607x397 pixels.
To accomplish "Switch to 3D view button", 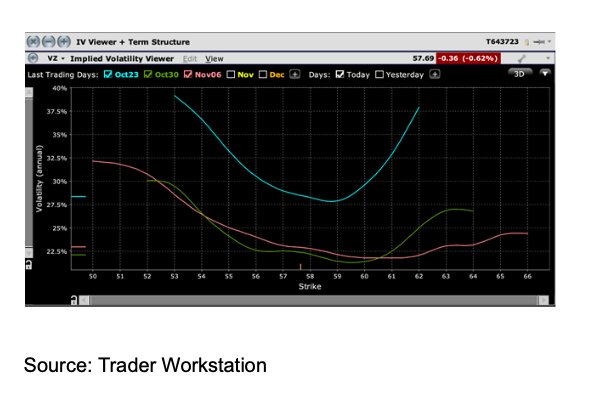I will [520, 74].
